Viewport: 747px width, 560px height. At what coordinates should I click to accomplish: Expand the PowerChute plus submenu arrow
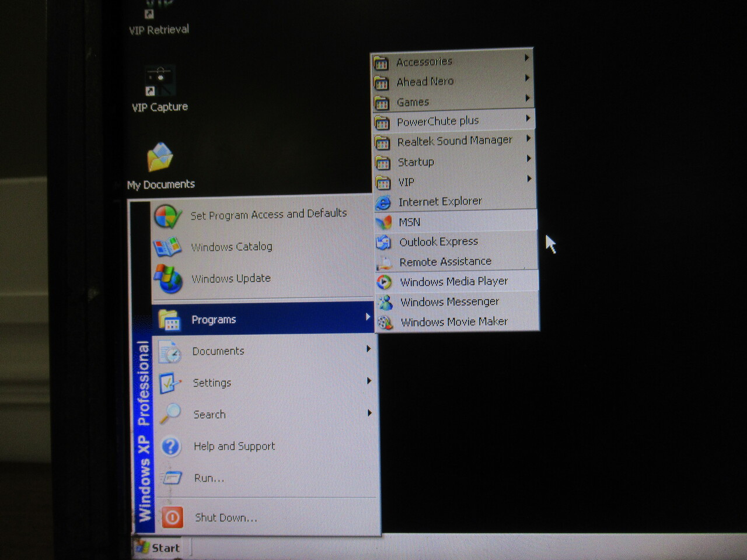528,118
